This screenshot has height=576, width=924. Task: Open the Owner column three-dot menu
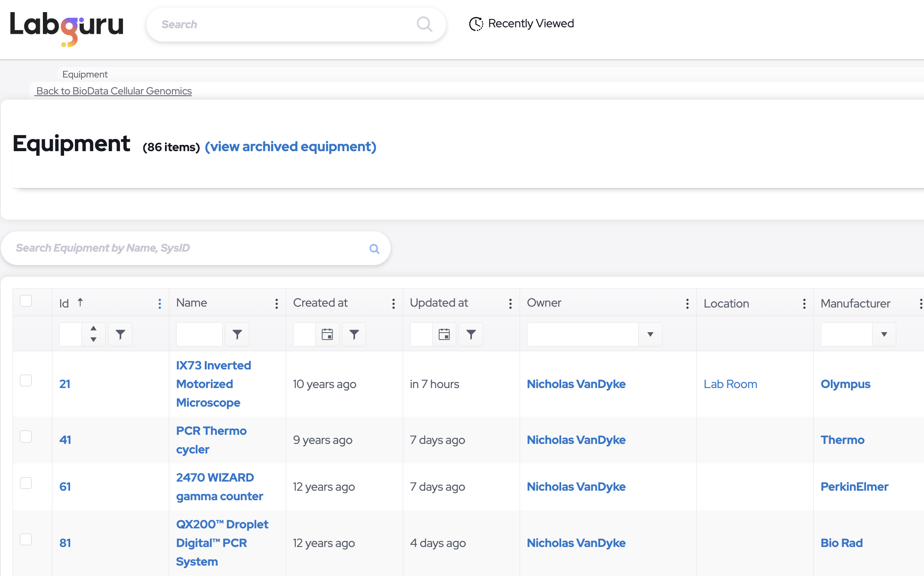click(687, 304)
